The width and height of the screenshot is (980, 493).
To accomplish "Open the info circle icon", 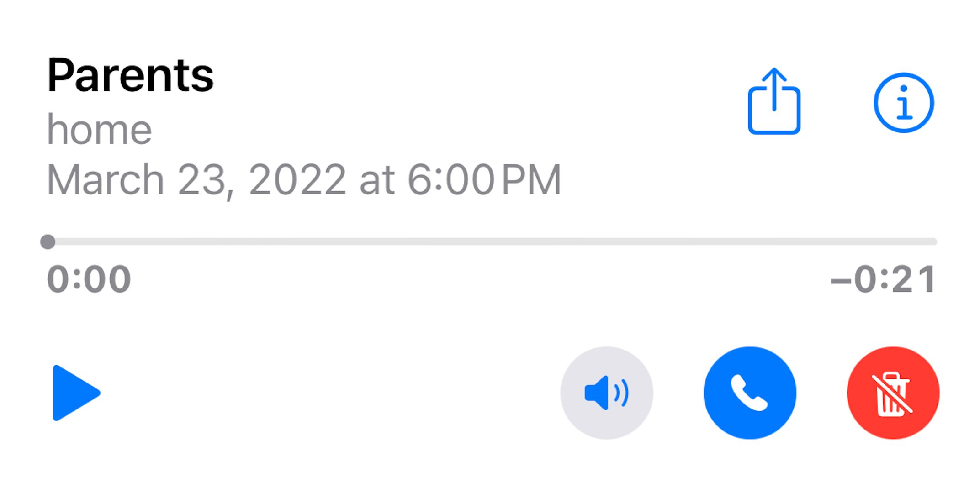I will [x=904, y=103].
